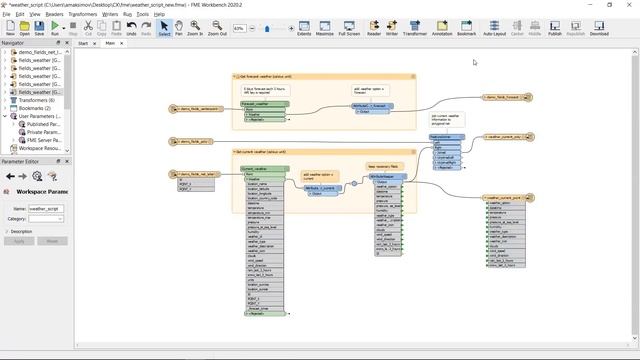Expand the Description section
This screenshot has width=640, height=360.
coord(7,231)
